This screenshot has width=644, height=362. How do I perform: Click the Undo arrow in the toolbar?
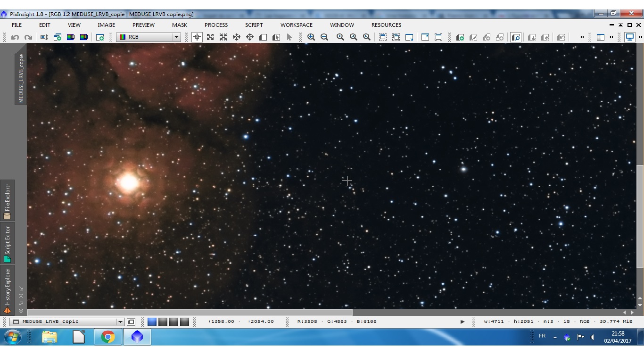coord(15,37)
